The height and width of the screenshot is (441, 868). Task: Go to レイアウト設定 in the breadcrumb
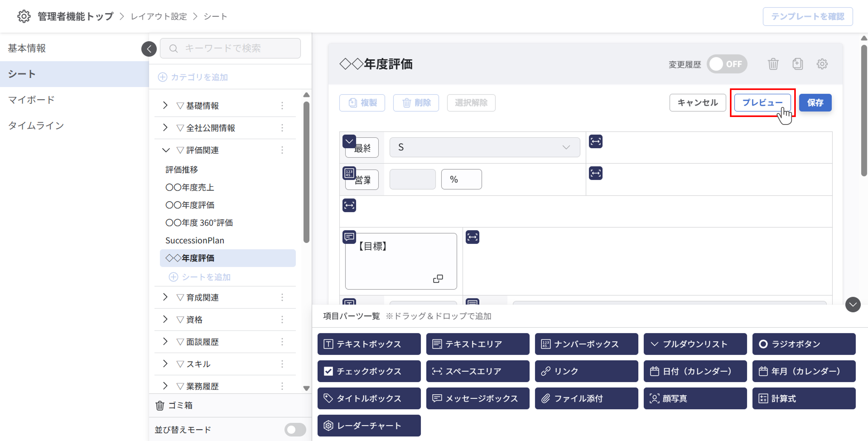pyautogui.click(x=159, y=16)
